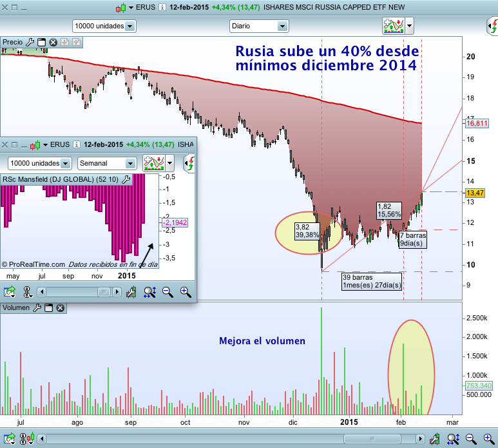Open the Semanal timeframe dropdown
This screenshot has width=498, height=448.
(130, 163)
